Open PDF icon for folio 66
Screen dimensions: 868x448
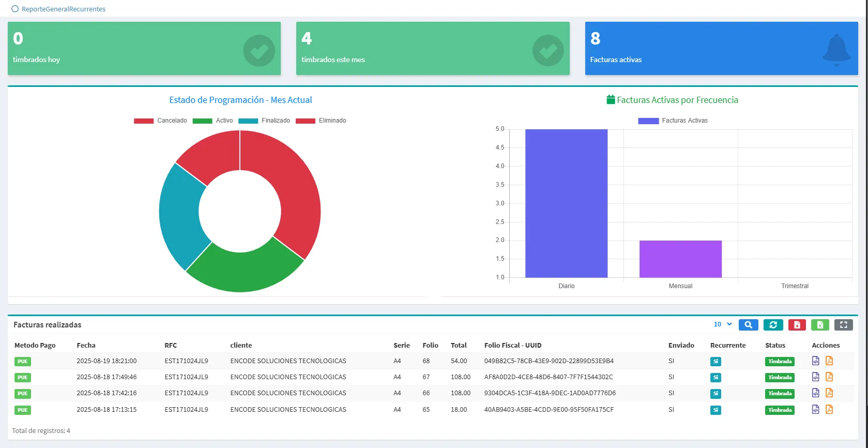(829, 393)
